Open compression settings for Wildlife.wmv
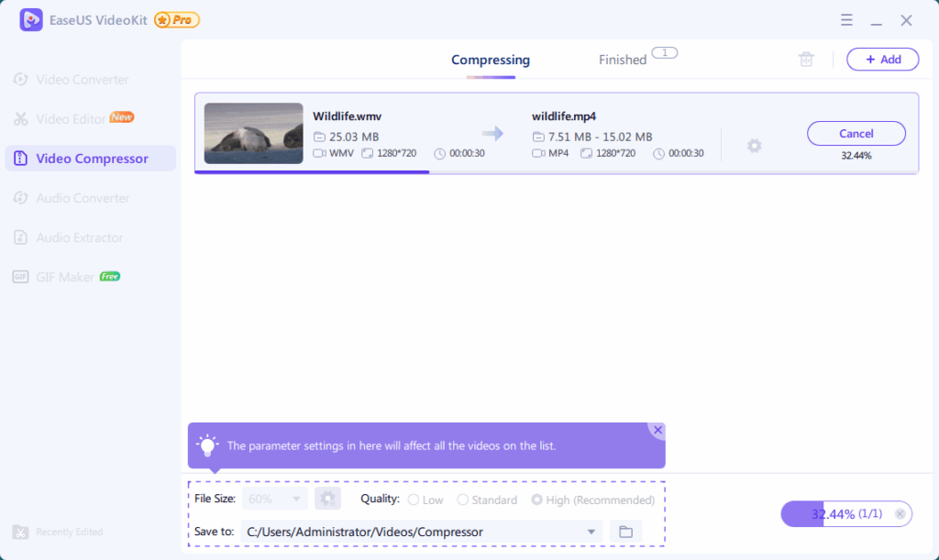This screenshot has width=939, height=560. tap(754, 145)
